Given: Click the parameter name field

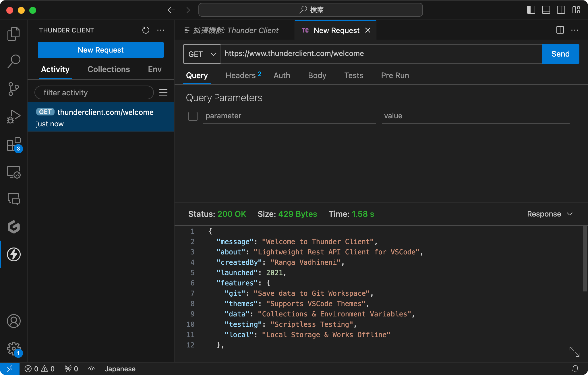Looking at the screenshot, I should tap(289, 116).
